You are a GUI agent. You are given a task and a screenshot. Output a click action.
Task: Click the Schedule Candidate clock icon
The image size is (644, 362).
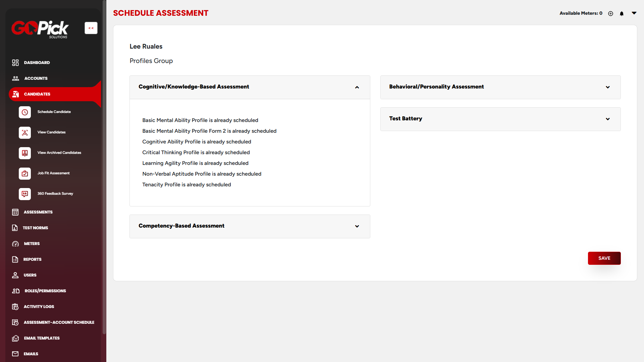(25, 112)
